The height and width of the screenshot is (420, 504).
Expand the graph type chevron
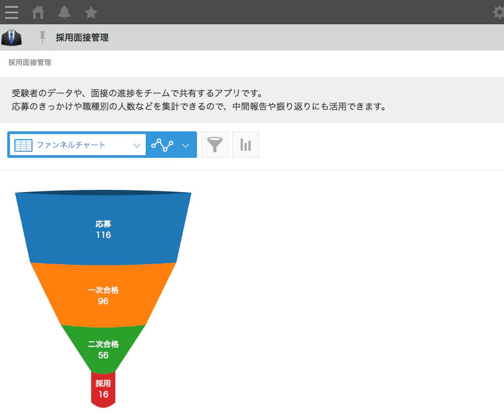click(x=185, y=146)
